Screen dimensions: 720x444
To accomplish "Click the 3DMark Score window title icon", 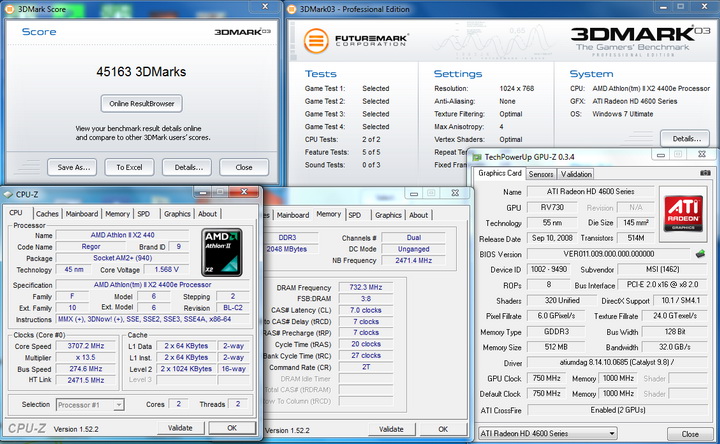I will (x=9, y=9).
